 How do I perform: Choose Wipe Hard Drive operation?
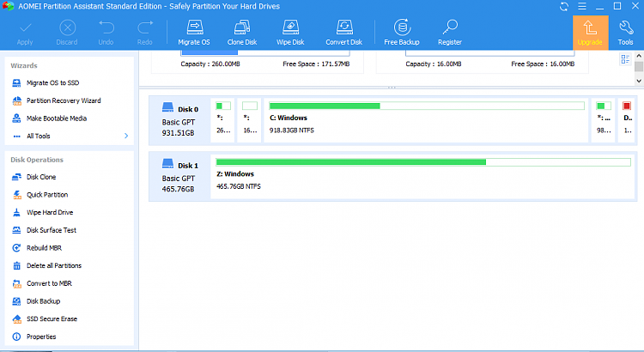[43, 212]
